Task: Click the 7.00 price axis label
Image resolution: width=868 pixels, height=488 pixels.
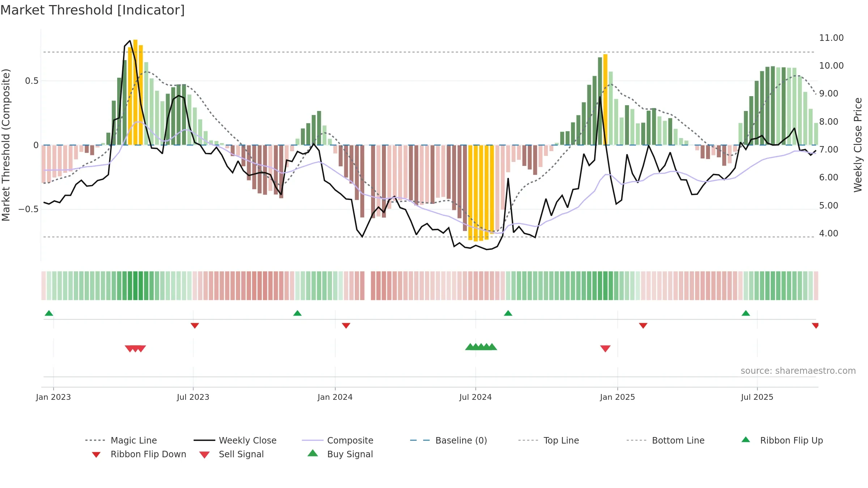Action: pos(829,149)
